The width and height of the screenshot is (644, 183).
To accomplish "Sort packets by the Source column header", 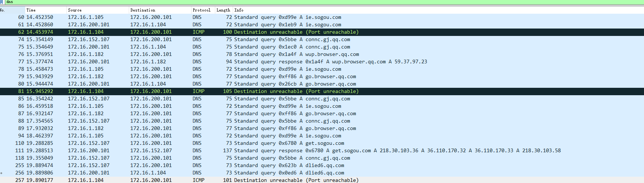I will 98,10.
